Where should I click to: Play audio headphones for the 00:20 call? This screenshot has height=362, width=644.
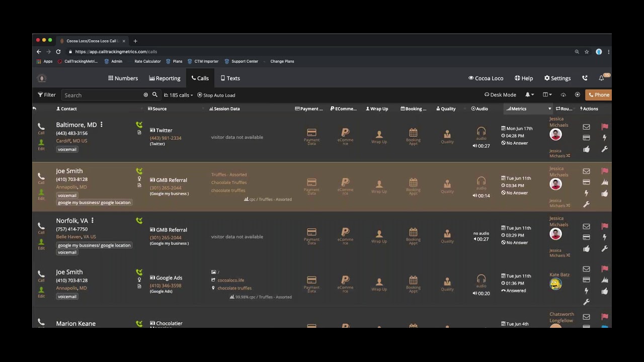tap(481, 279)
